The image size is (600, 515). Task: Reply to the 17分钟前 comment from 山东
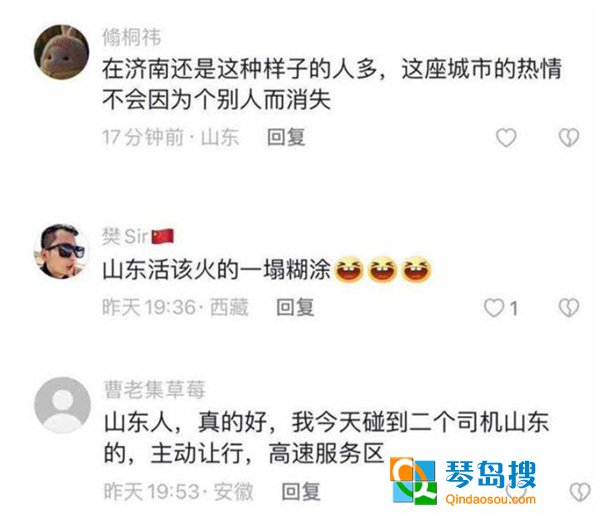coord(286,137)
